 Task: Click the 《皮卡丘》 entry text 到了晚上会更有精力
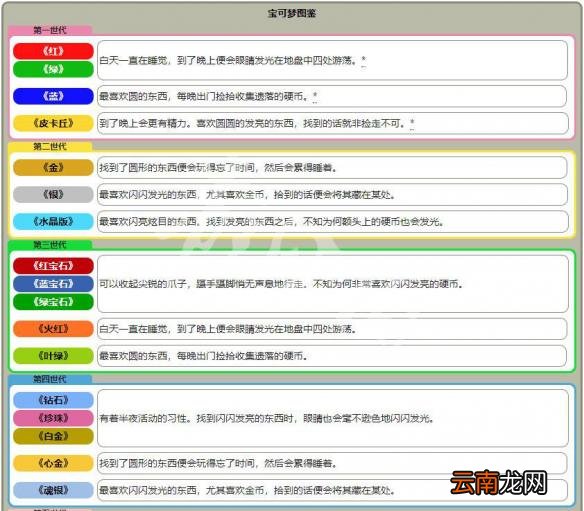(143, 123)
